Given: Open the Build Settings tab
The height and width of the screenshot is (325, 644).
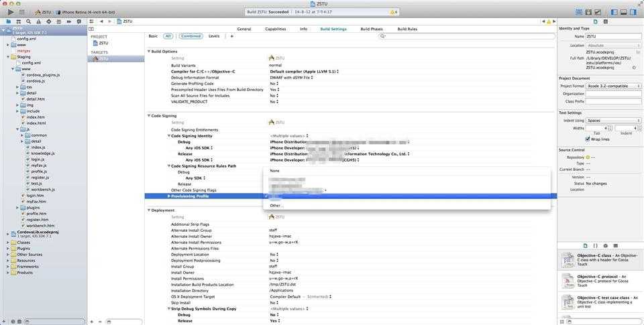Looking at the screenshot, I should [333, 29].
